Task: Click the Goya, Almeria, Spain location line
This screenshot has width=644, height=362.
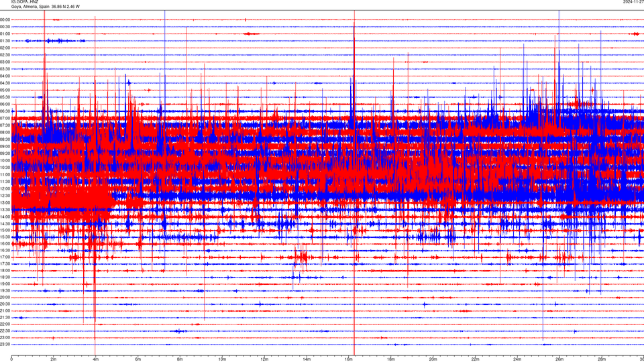Action: [x=45, y=7]
